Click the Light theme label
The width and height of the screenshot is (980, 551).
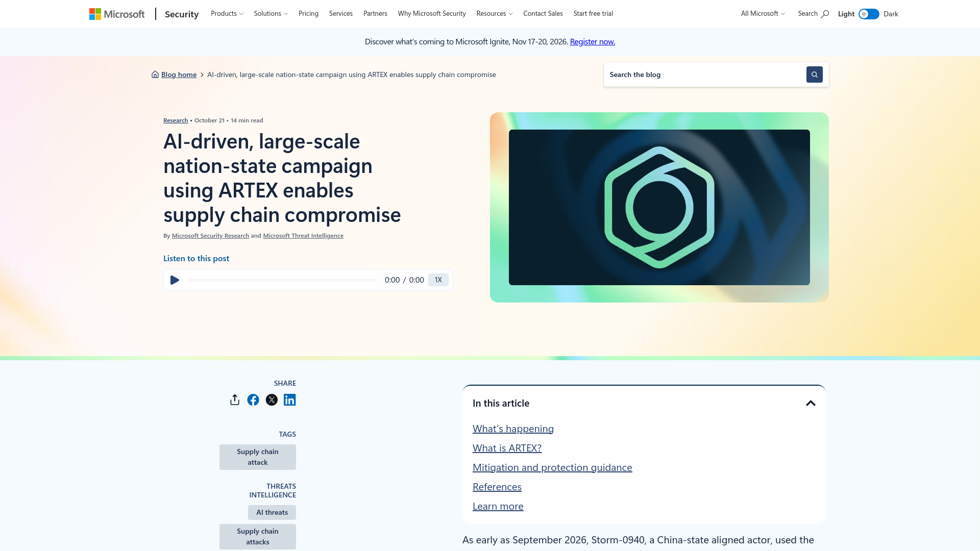point(846,14)
